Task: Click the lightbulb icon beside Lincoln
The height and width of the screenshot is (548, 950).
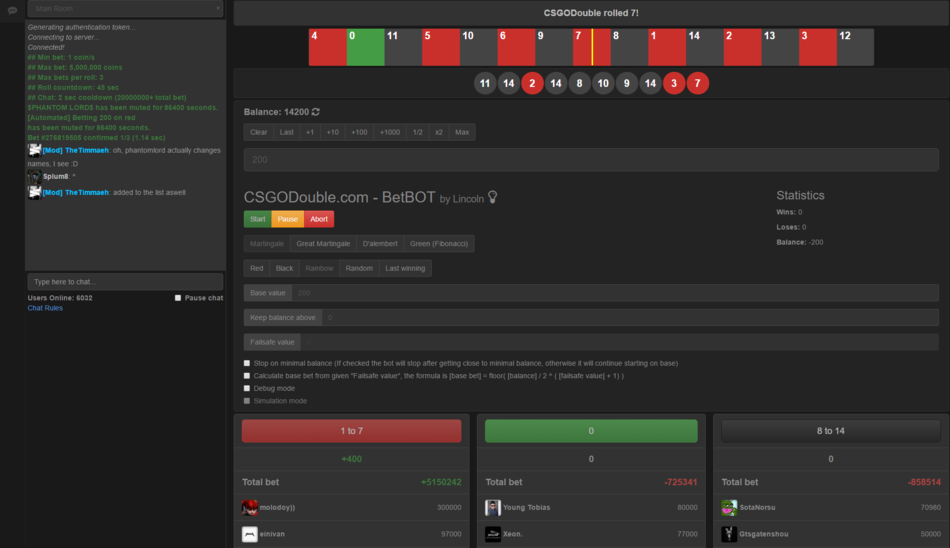Action: [493, 197]
